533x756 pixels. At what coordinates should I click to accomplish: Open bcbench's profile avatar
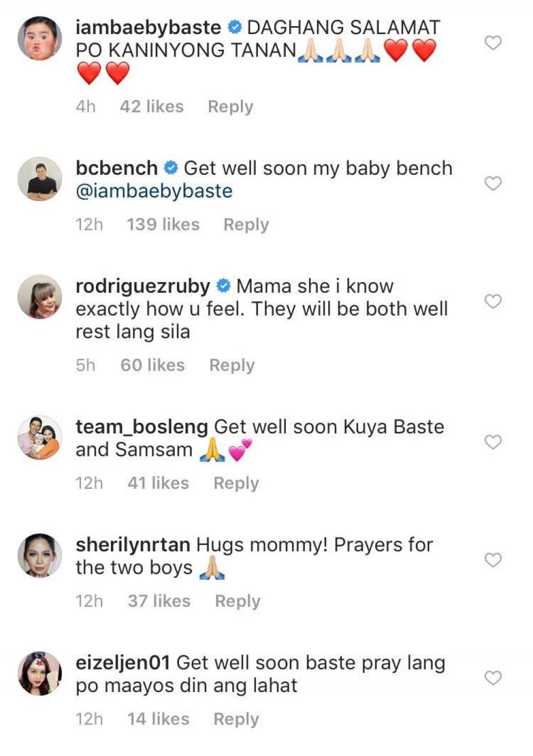[40, 179]
